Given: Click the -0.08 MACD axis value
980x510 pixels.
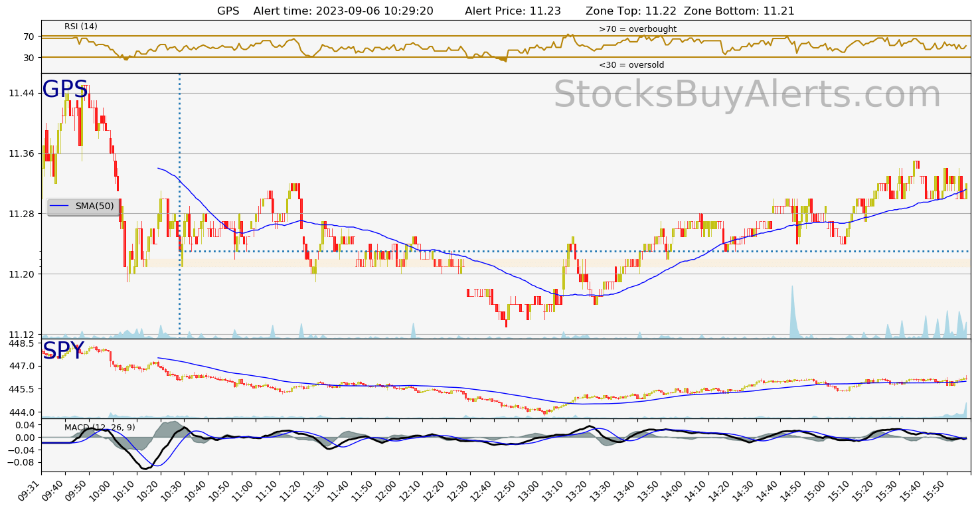Looking at the screenshot, I should (22, 462).
